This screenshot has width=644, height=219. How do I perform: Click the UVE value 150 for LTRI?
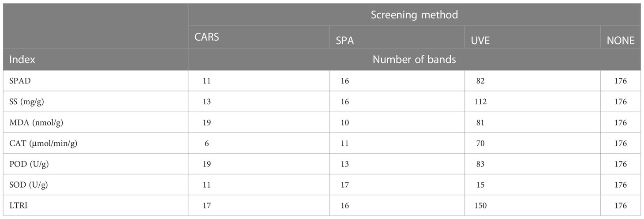point(480,206)
